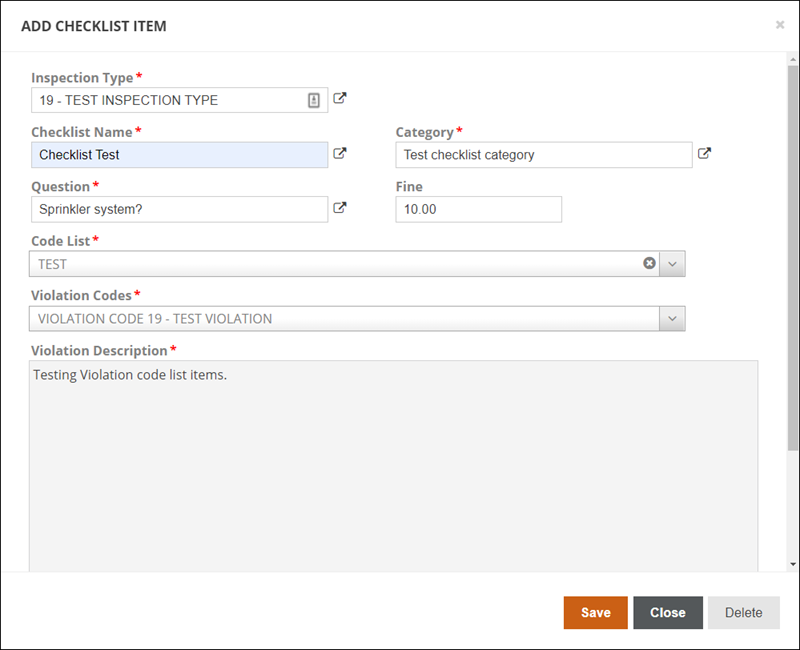Open Checklist Name external link icon
The height and width of the screenshot is (650, 800).
click(340, 153)
